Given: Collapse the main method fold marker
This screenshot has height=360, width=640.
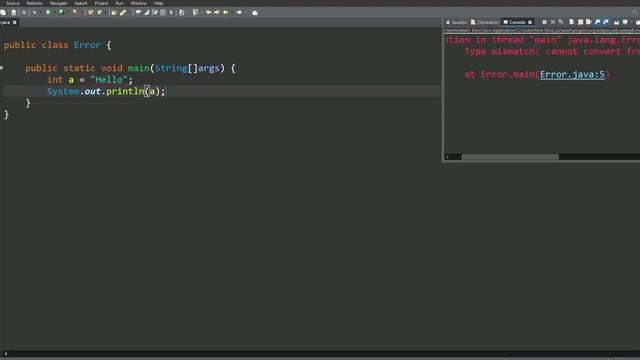Looking at the screenshot, I should tap(2, 68).
